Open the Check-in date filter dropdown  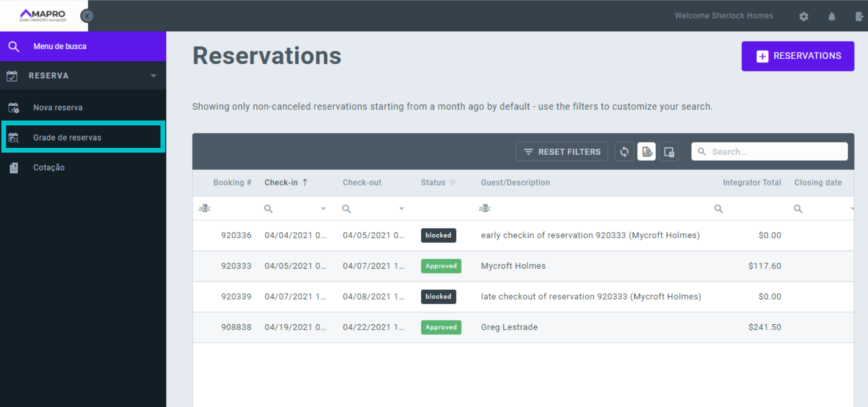tap(323, 208)
